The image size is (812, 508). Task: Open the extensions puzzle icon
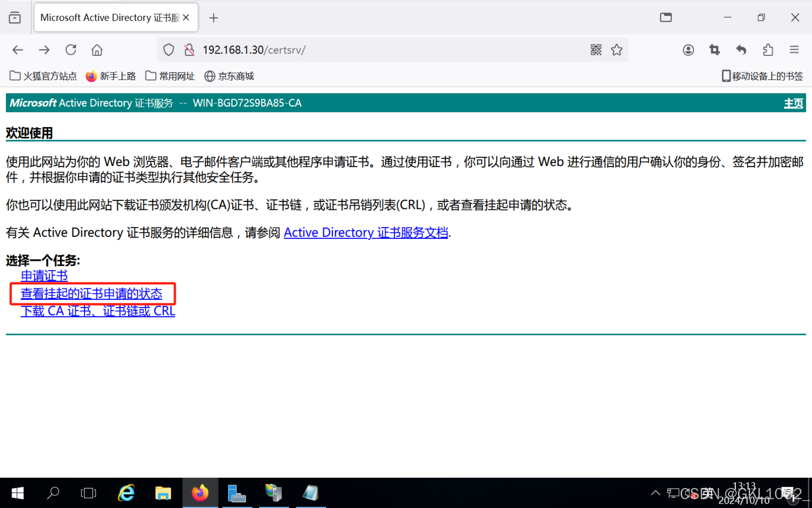pos(768,50)
